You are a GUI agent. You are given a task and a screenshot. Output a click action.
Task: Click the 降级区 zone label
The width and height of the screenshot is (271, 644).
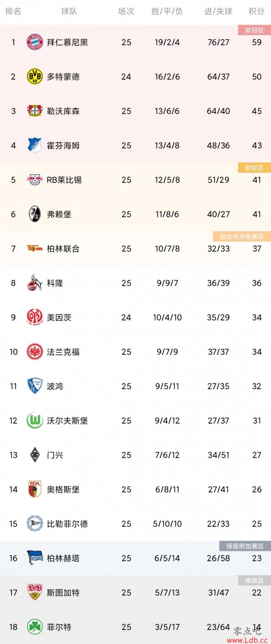tap(254, 581)
